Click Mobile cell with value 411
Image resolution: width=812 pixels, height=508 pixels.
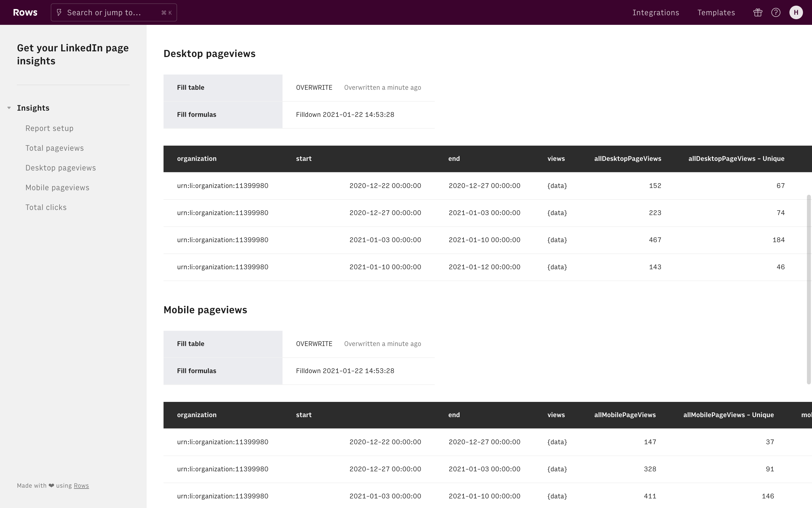(650, 496)
